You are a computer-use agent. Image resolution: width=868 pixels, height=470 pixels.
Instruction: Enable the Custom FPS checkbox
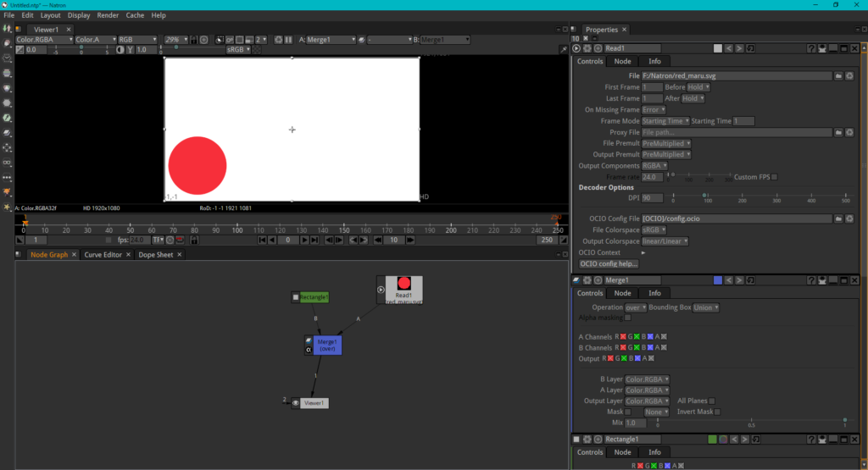click(774, 177)
